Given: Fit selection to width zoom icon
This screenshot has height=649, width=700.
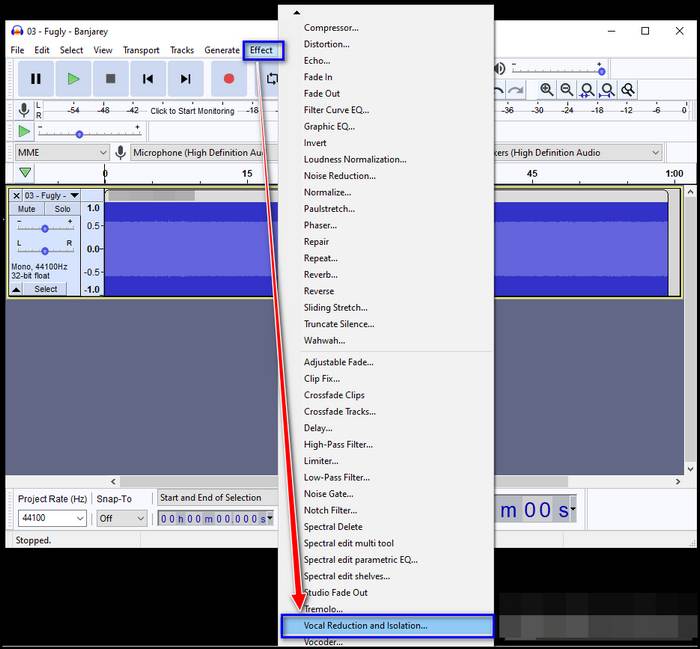Looking at the screenshot, I should [x=587, y=90].
